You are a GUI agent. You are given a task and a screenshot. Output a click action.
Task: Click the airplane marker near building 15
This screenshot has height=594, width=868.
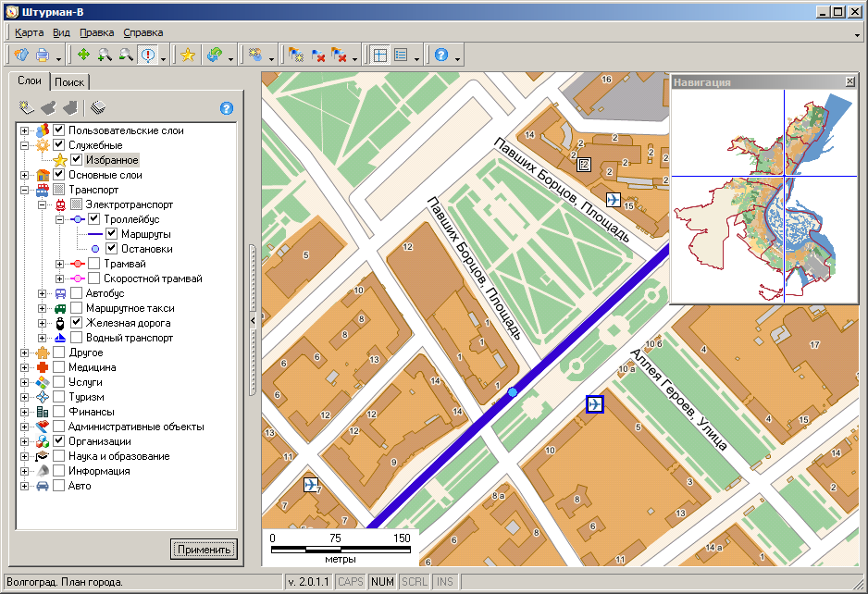pyautogui.click(x=613, y=199)
